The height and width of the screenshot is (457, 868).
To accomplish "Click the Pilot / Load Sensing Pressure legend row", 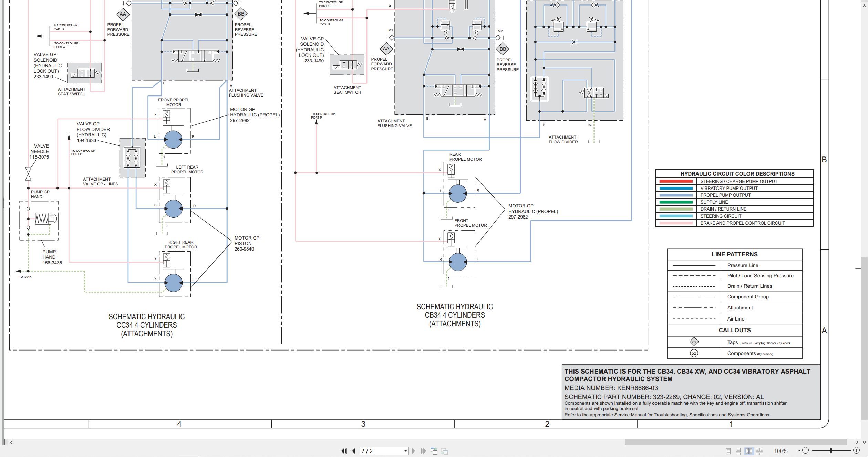I will (x=735, y=276).
